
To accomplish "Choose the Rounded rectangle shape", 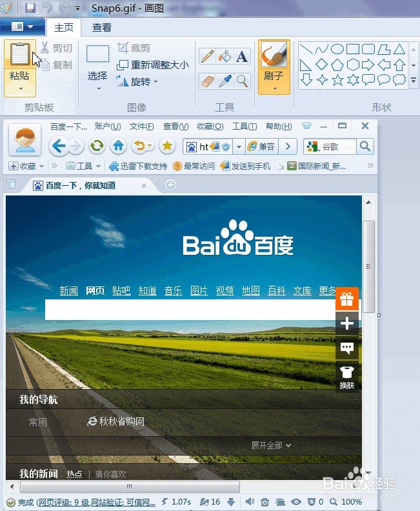I will coord(368,49).
